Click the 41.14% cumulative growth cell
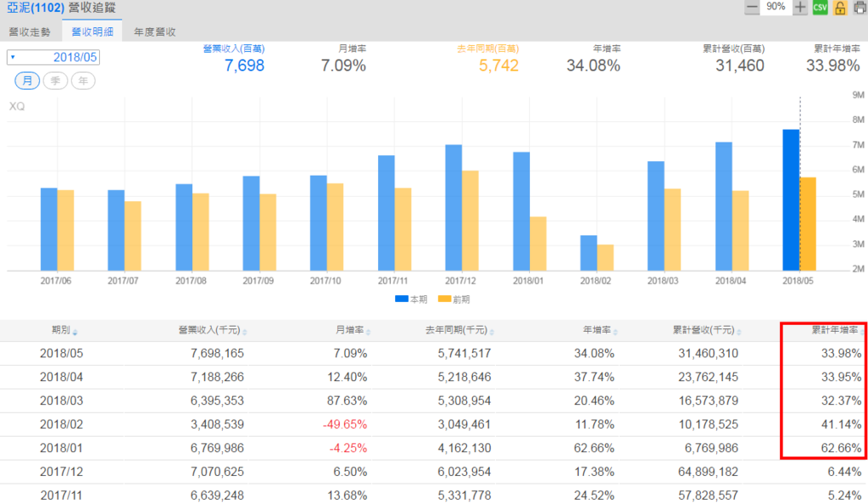Image resolution: width=868 pixels, height=504 pixels. pos(841,425)
